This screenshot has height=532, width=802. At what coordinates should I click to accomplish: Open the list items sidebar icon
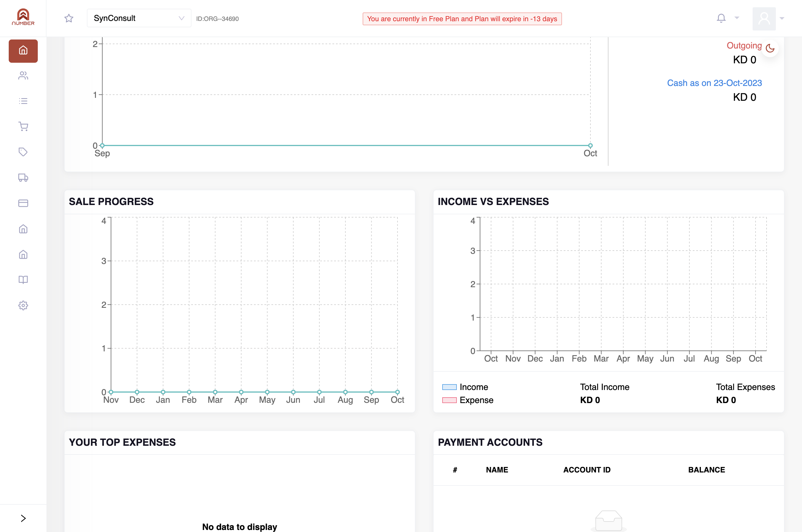(23, 101)
